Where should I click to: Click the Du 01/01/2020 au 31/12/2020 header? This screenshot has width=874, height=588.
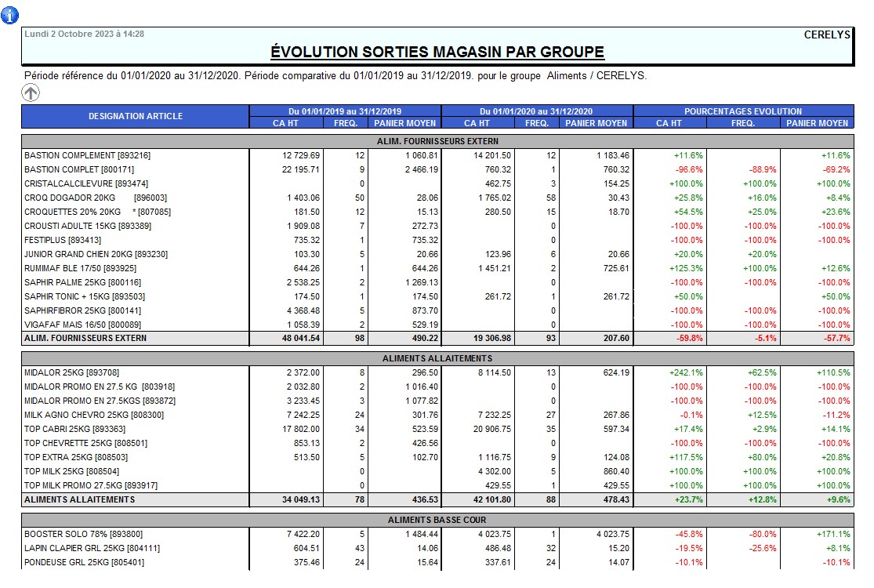tap(537, 111)
